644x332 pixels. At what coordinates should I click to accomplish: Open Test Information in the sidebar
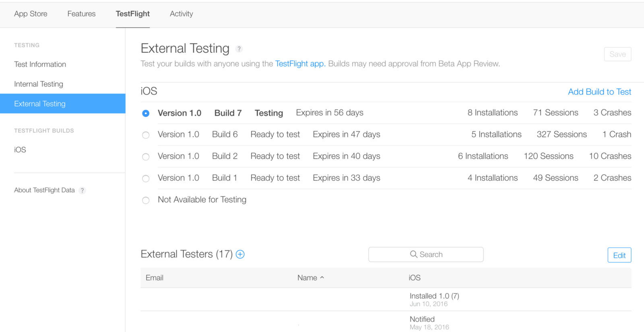(x=40, y=64)
